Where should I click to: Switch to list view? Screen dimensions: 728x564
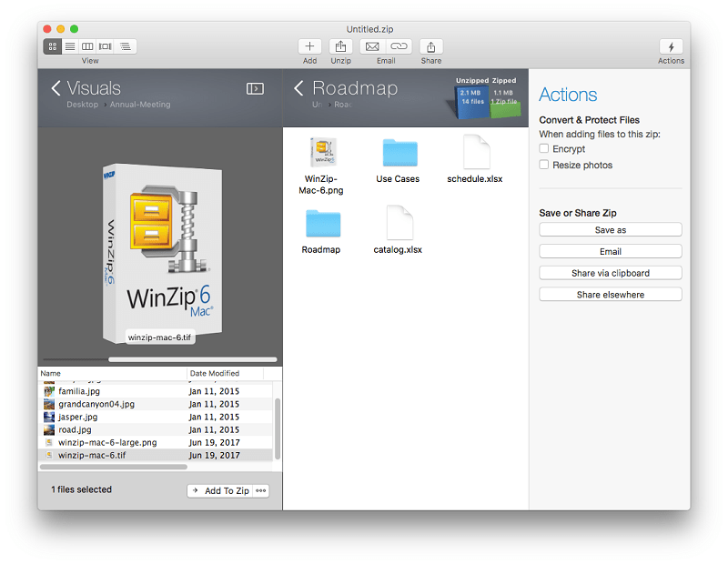(70, 46)
